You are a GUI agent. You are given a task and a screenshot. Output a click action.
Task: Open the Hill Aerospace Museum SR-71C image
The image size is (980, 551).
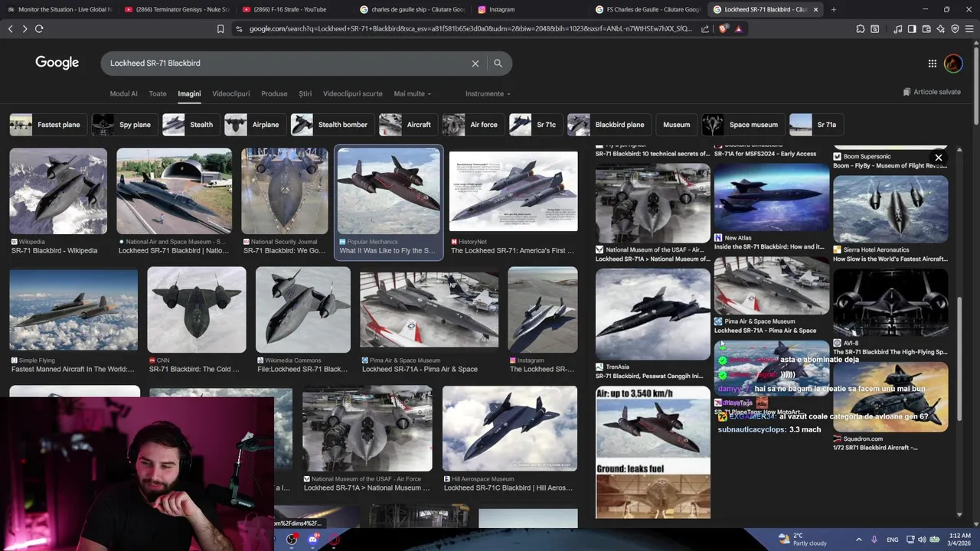(x=510, y=428)
